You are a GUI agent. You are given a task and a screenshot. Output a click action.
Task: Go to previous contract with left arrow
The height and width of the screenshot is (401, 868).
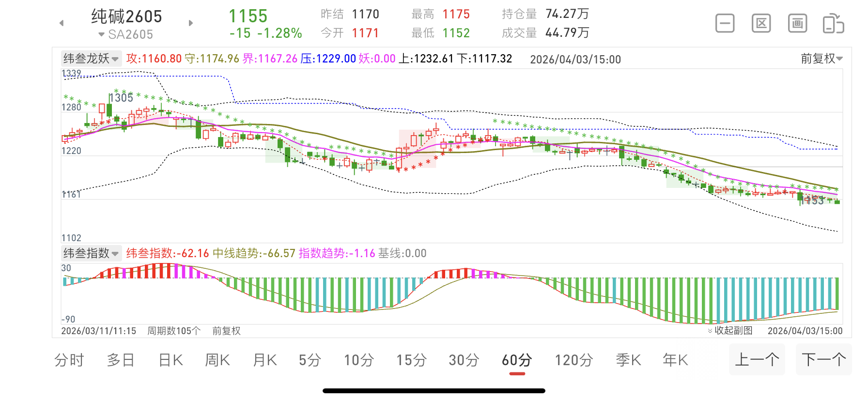[x=62, y=23]
